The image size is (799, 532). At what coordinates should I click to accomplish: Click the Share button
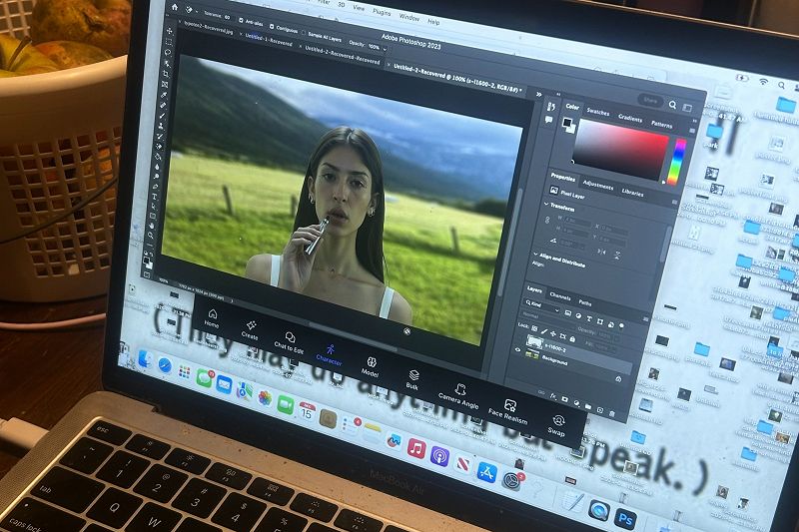651,101
